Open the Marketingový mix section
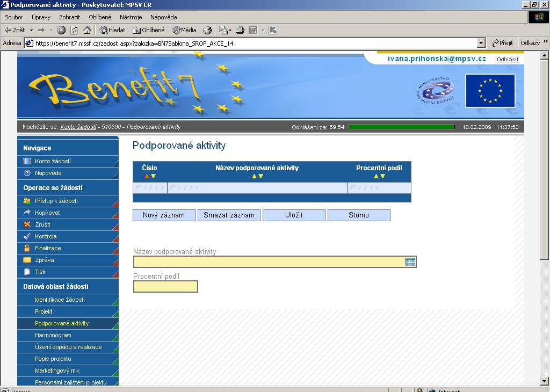The width and height of the screenshot is (550, 392). click(68, 371)
